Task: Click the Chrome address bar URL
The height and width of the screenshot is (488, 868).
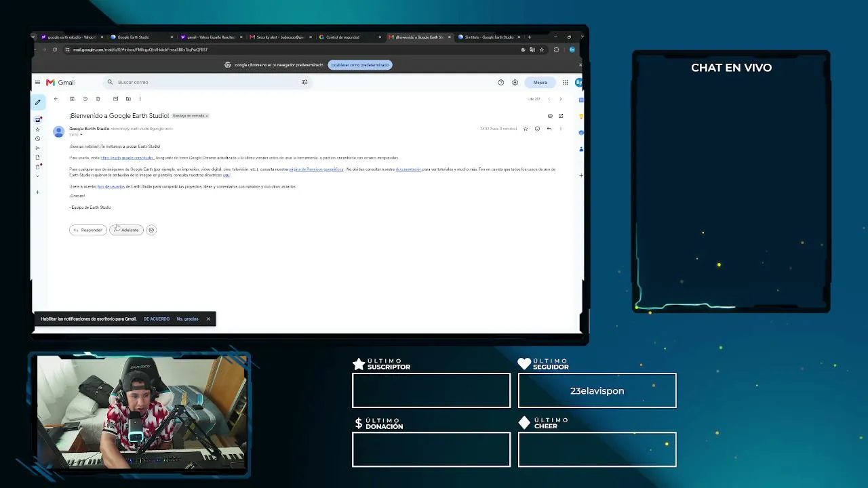Action: 140,49
